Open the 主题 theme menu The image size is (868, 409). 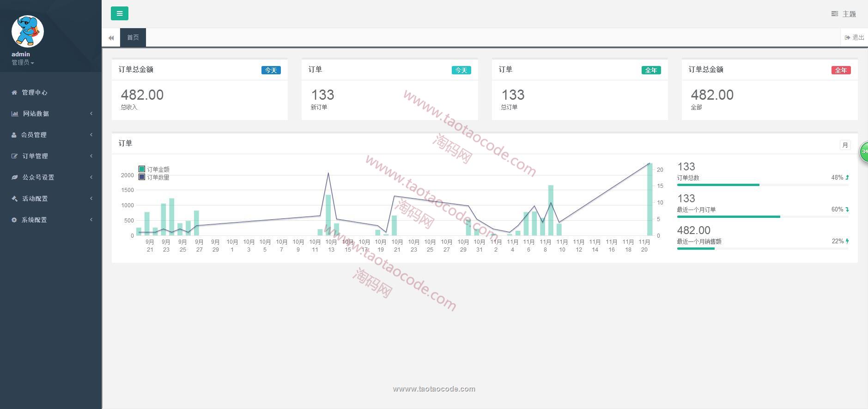(844, 14)
